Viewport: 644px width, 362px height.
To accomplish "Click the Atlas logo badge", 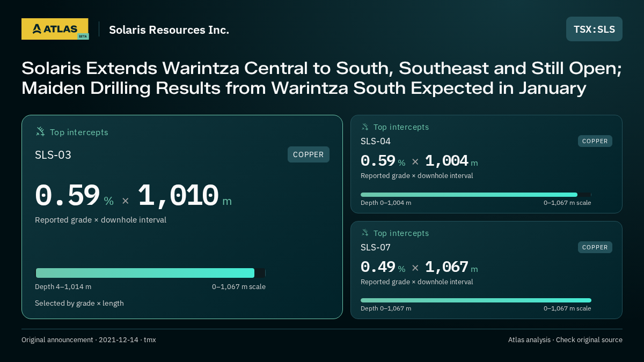I will pyautogui.click(x=55, y=29).
